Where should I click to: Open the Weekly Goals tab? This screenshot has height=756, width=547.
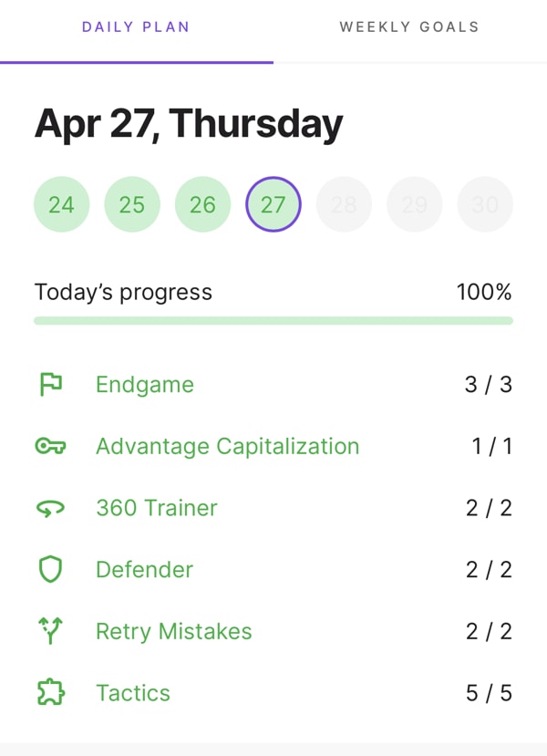pos(409,27)
